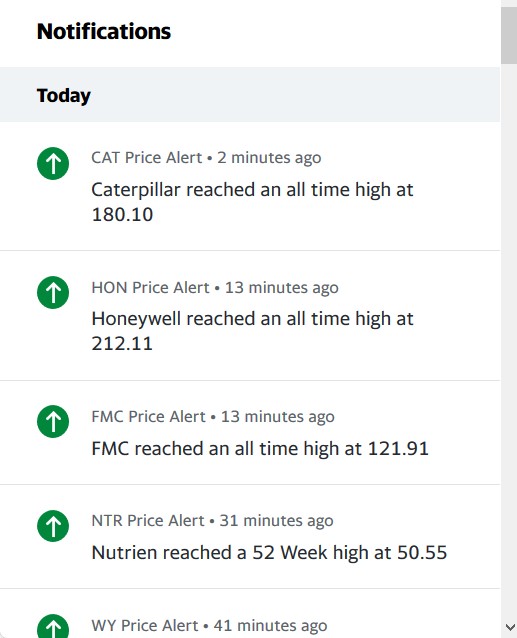Open Nutrien 52 Week high at 50.55

coord(250,536)
